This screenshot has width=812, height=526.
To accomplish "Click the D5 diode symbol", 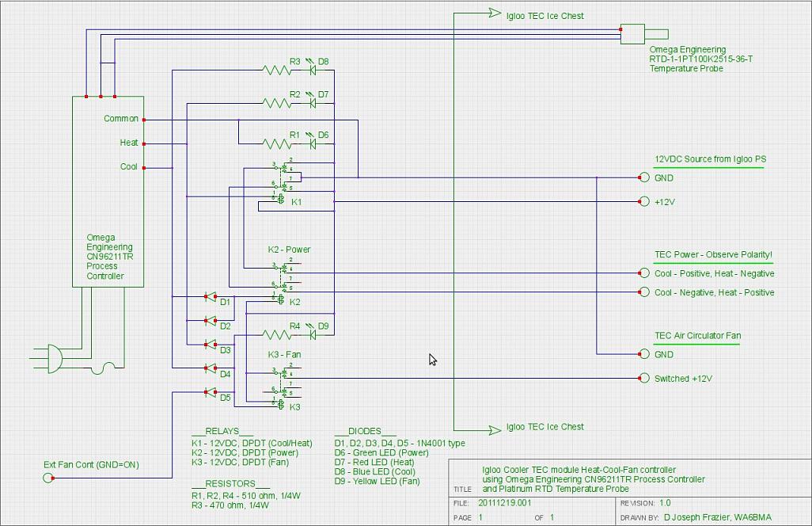I will pos(211,391).
